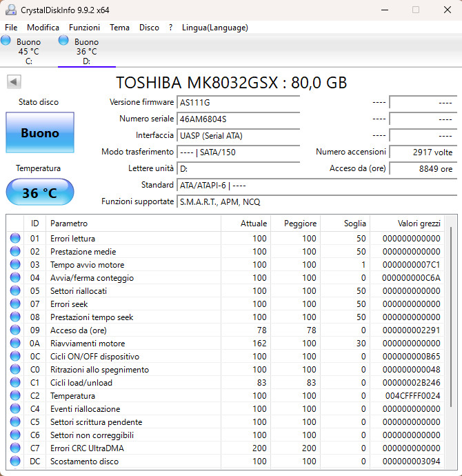Click status icon for C4 Eventi riallocazione
The width and height of the screenshot is (462, 476).
[15, 408]
